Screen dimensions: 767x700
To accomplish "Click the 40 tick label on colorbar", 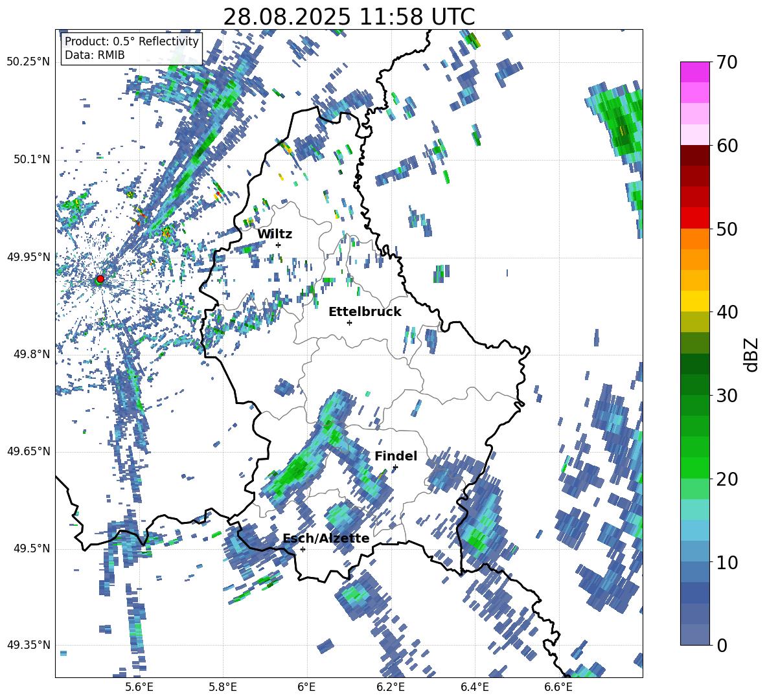I will click(x=727, y=312).
